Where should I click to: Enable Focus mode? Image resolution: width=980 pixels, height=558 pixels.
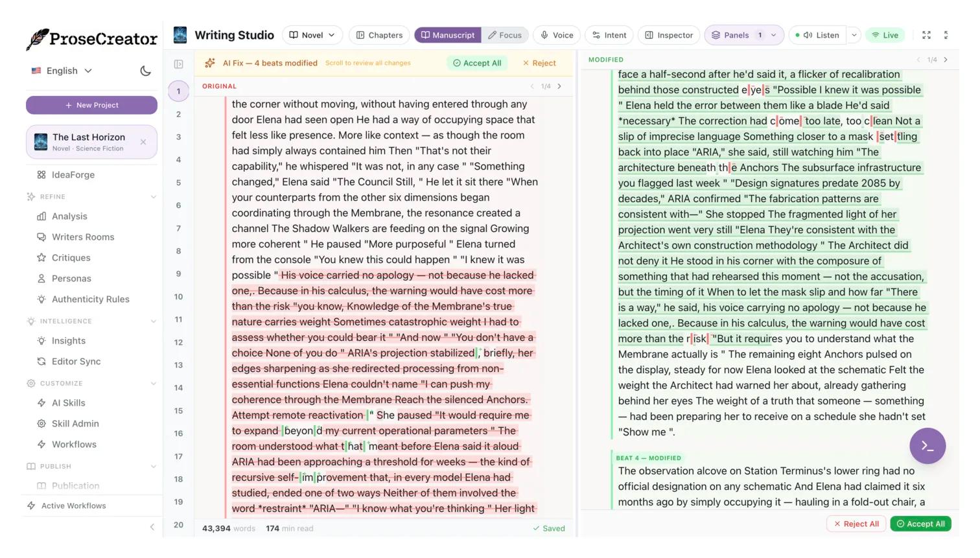pyautogui.click(x=505, y=35)
